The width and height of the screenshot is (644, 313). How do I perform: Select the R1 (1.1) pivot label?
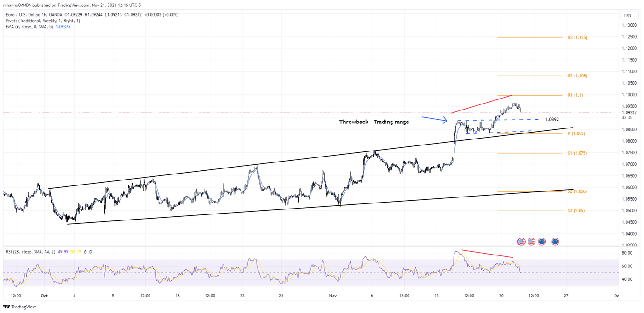pyautogui.click(x=575, y=95)
